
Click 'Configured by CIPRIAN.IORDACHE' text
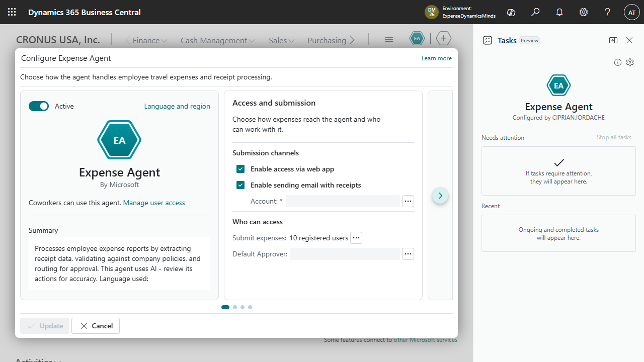coord(558,118)
